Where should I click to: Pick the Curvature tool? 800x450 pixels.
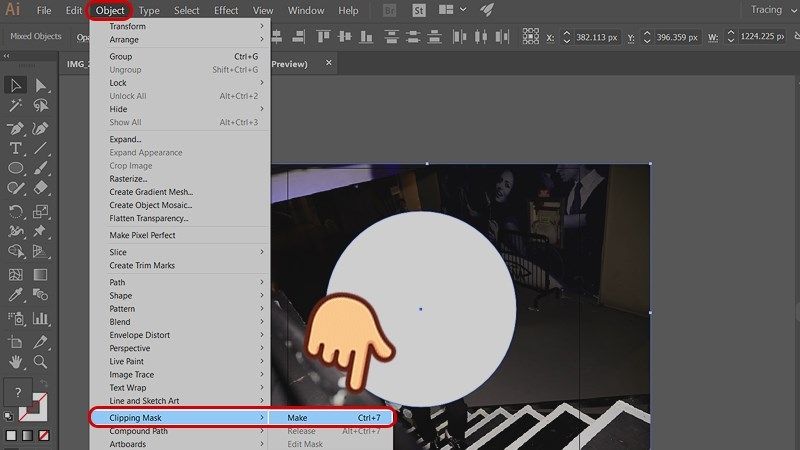[x=40, y=128]
